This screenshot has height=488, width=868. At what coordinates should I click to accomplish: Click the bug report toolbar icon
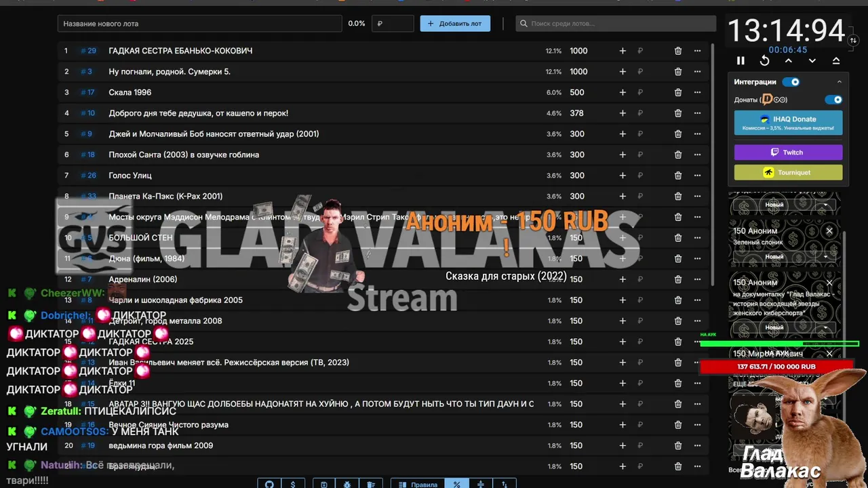(x=347, y=484)
